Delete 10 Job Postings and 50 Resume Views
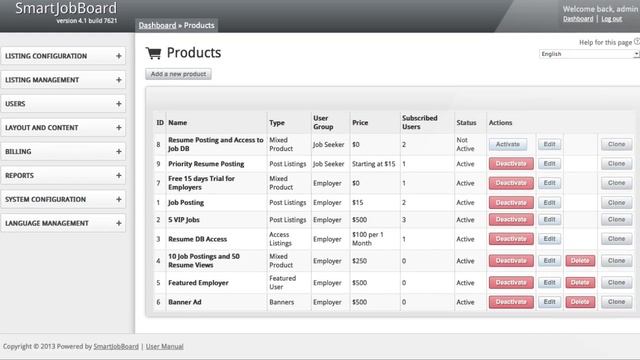640x360 pixels. tap(580, 260)
